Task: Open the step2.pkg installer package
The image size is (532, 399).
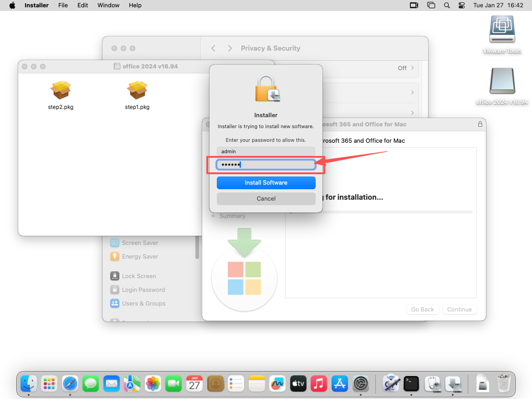Action: 61,91
